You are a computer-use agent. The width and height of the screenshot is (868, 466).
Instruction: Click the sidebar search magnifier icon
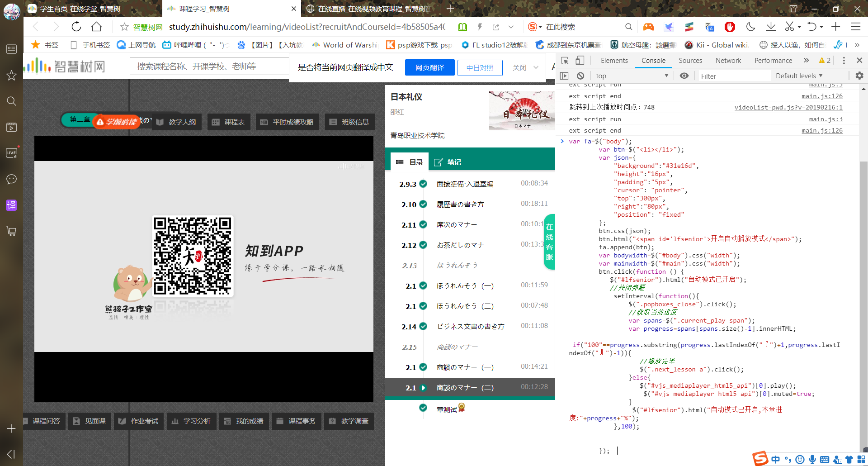12,101
